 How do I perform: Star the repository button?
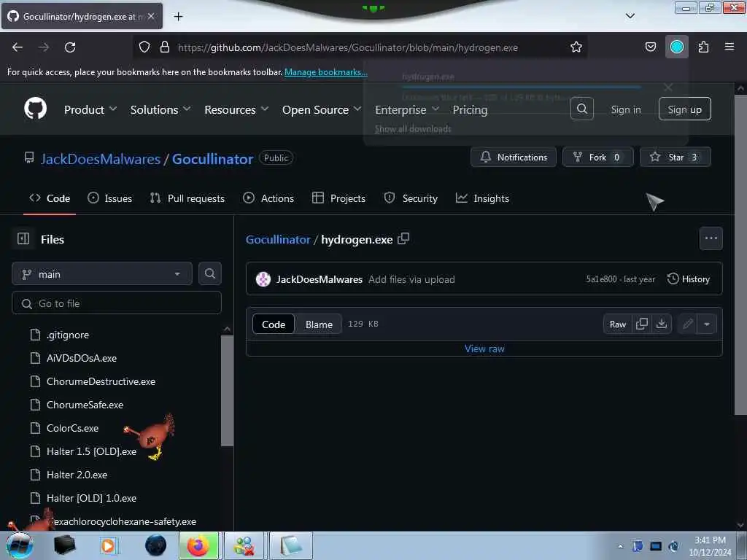pyautogui.click(x=675, y=157)
